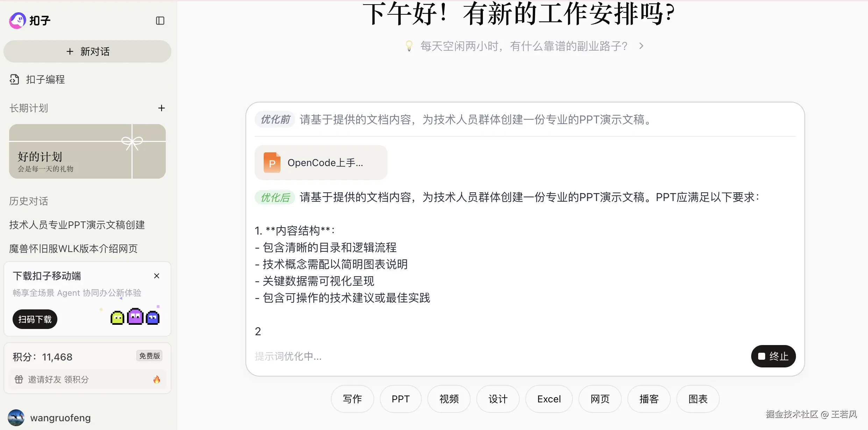Stop prompt optimization with 终止 button
868x430 pixels.
(x=773, y=356)
